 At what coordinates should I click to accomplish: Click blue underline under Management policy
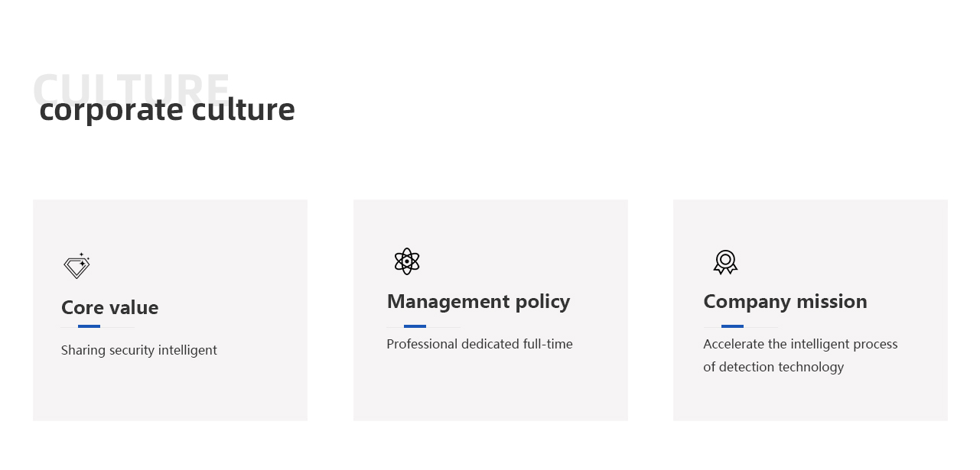click(x=415, y=326)
